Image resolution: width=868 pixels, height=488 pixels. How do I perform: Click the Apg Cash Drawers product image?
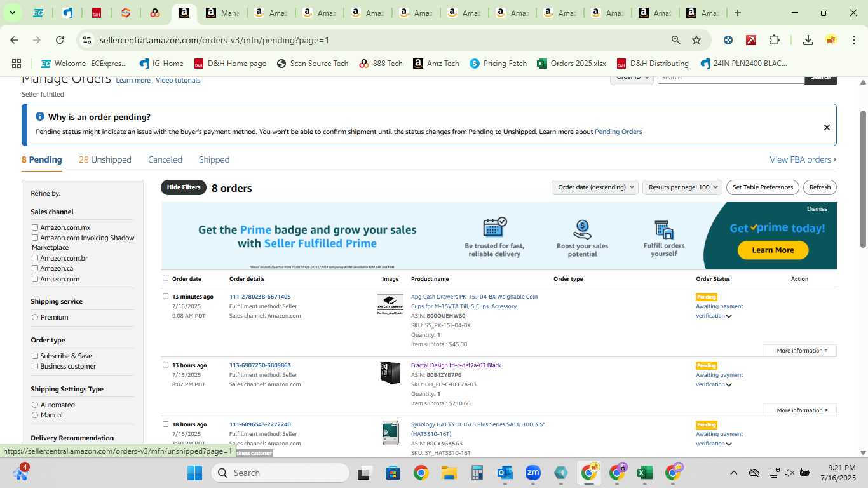390,304
